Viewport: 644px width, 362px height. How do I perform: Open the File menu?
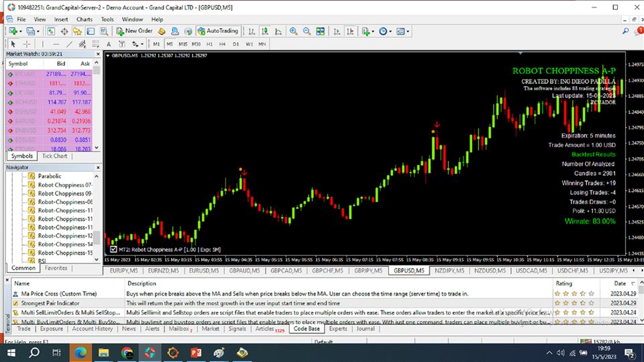click(21, 19)
